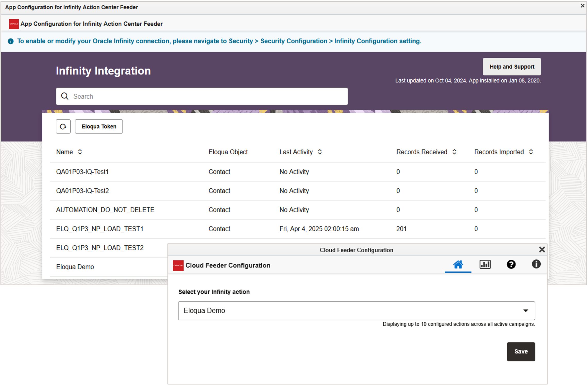Click the magnifier icon in the search box
This screenshot has width=588, height=385.
point(65,96)
